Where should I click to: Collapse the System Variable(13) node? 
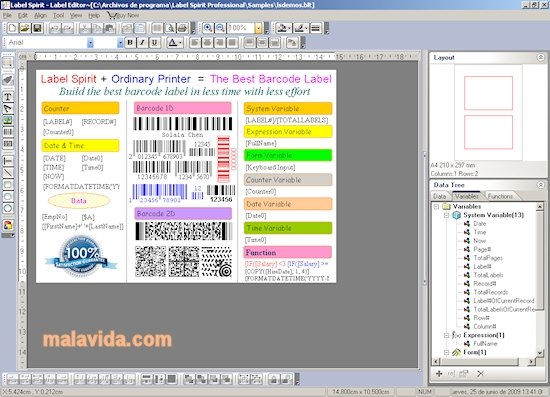pos(447,215)
